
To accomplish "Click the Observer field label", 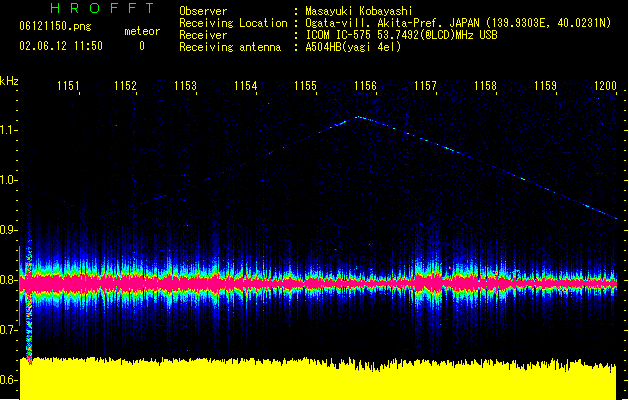I will coord(203,11).
